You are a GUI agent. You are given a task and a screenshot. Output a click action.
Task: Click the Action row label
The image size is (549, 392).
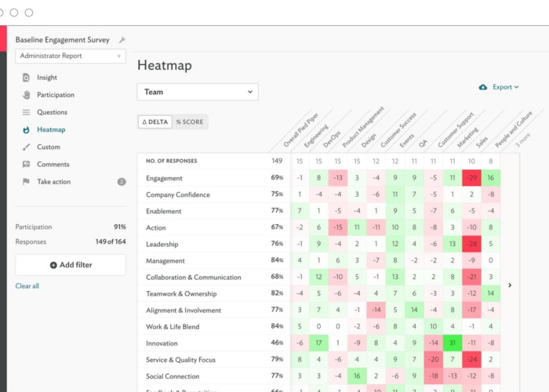156,227
